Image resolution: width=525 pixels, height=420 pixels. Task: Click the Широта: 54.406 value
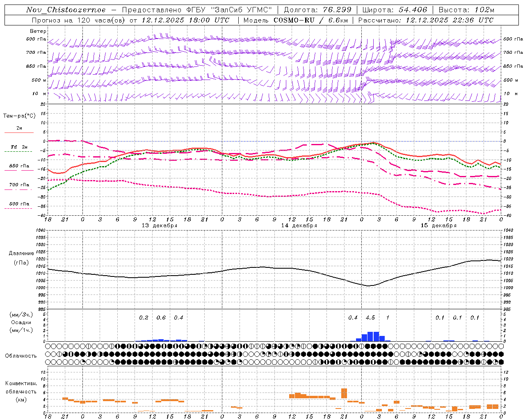[x=395, y=10]
